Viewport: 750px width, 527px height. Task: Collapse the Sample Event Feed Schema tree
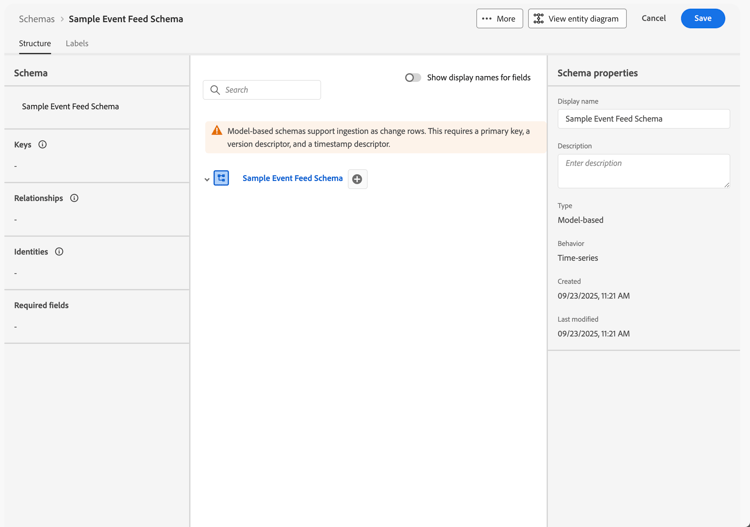click(207, 180)
